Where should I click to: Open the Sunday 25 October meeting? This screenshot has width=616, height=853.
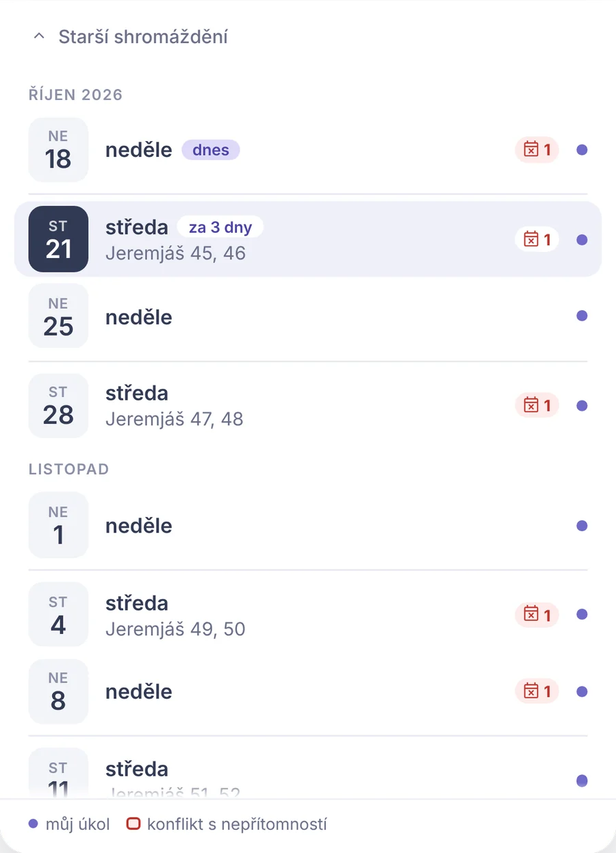coord(308,316)
